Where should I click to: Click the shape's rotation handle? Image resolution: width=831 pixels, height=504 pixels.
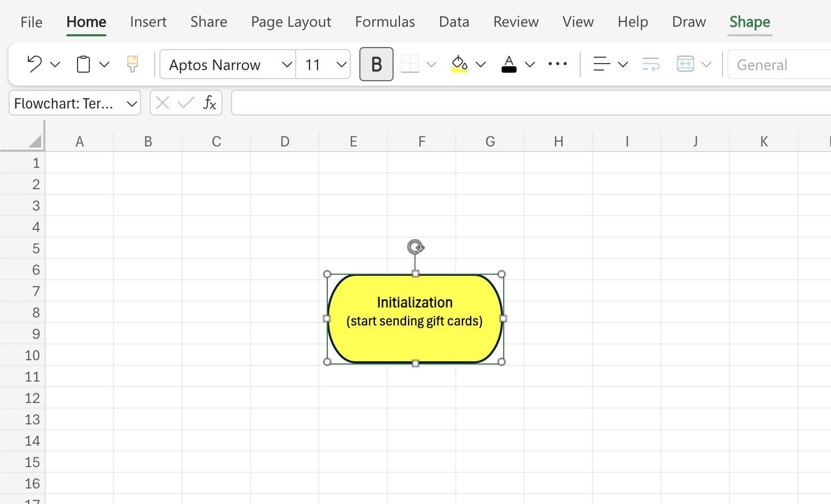point(416,247)
